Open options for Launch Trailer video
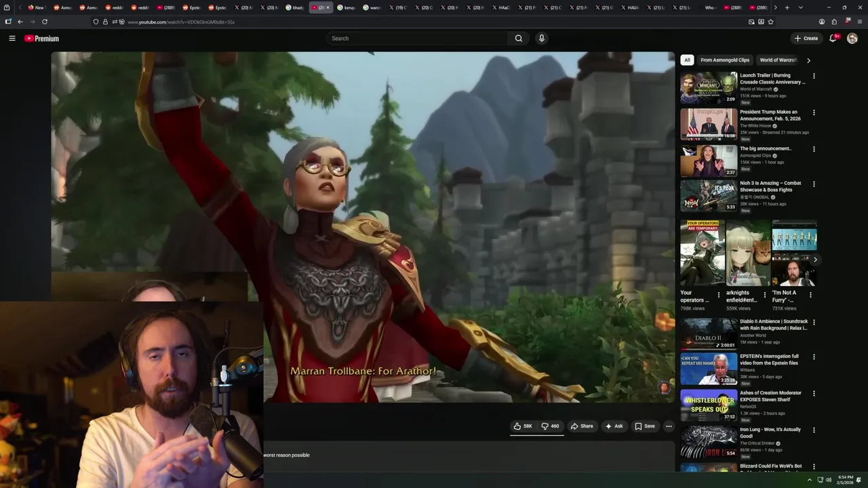 click(814, 76)
